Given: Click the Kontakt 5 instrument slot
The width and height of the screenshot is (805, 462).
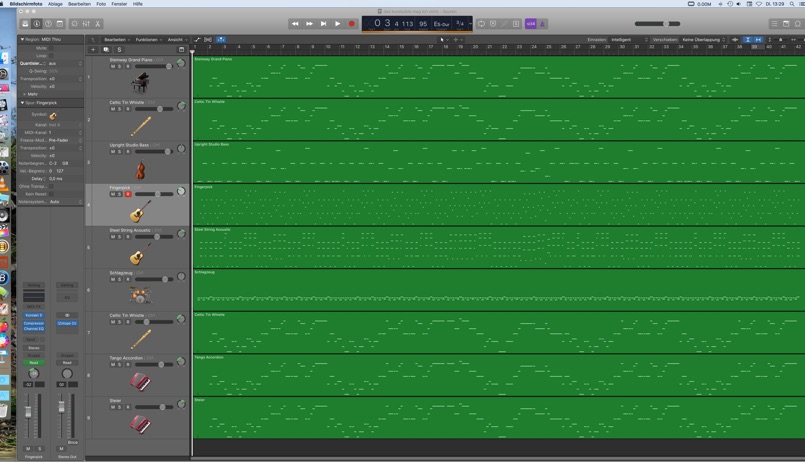Looking at the screenshot, I should (x=33, y=315).
